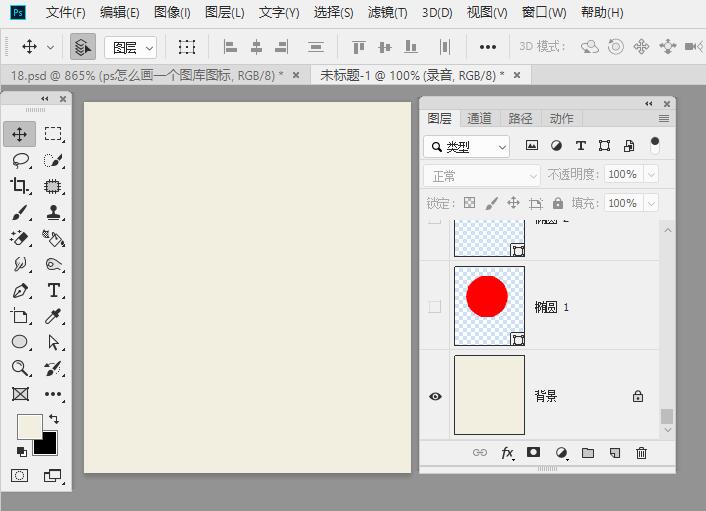This screenshot has height=511, width=706.
Task: Switch to the 通道 tab
Action: coord(479,118)
